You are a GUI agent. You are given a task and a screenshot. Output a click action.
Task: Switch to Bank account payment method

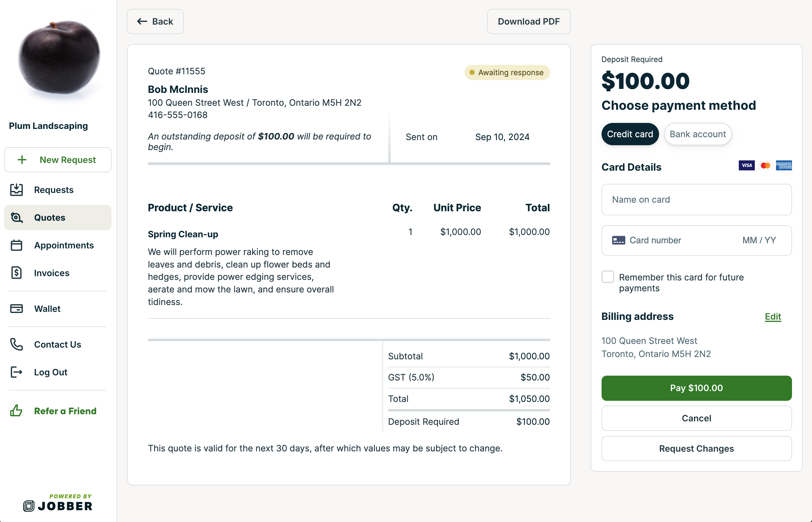click(x=697, y=134)
